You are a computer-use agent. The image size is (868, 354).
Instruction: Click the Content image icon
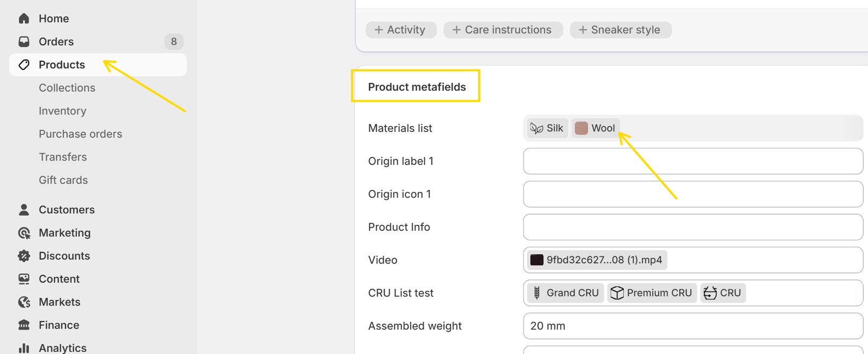point(24,279)
